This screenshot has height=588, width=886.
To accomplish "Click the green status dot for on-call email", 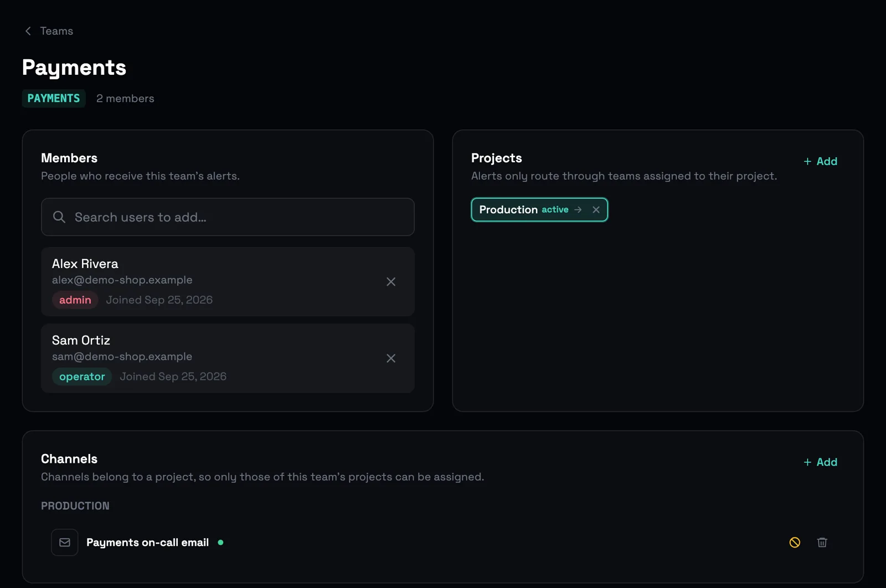I will point(220,543).
